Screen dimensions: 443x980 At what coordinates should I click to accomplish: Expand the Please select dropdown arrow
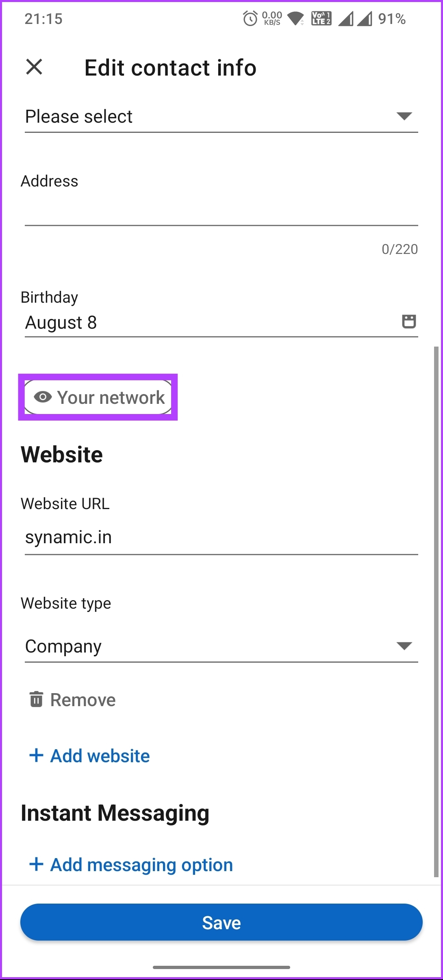coord(404,116)
